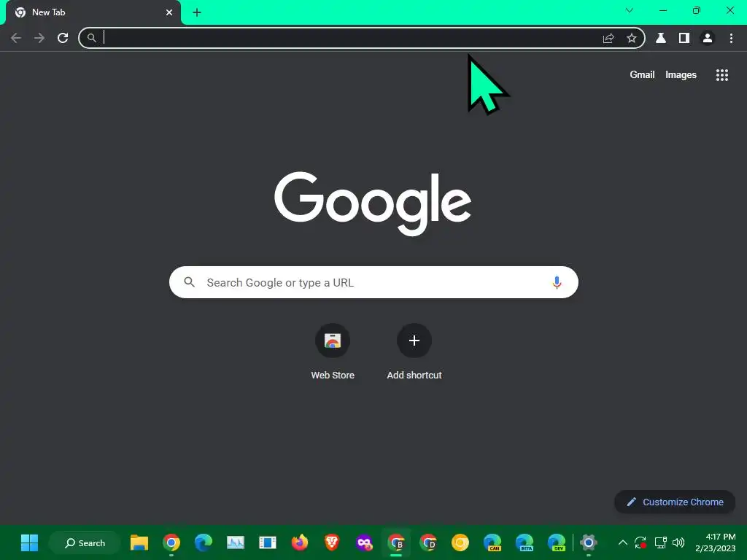The height and width of the screenshot is (560, 747).
Task: Open the Gmail link
Action: [x=642, y=75]
